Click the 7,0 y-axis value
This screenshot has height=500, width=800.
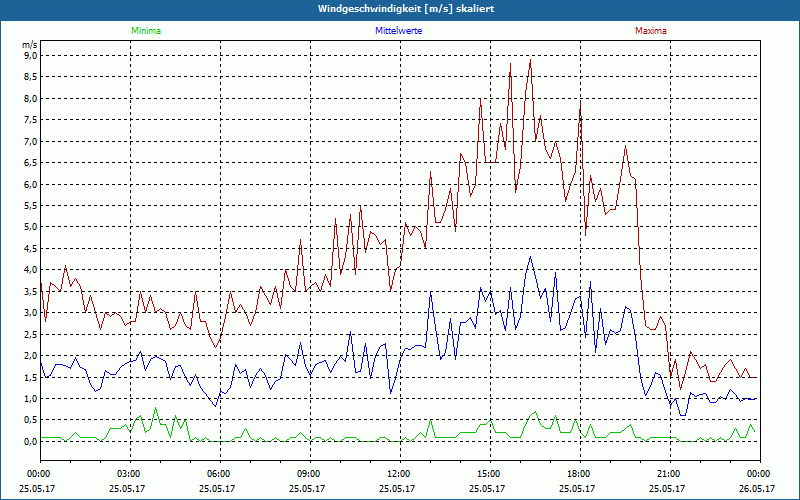pos(31,141)
